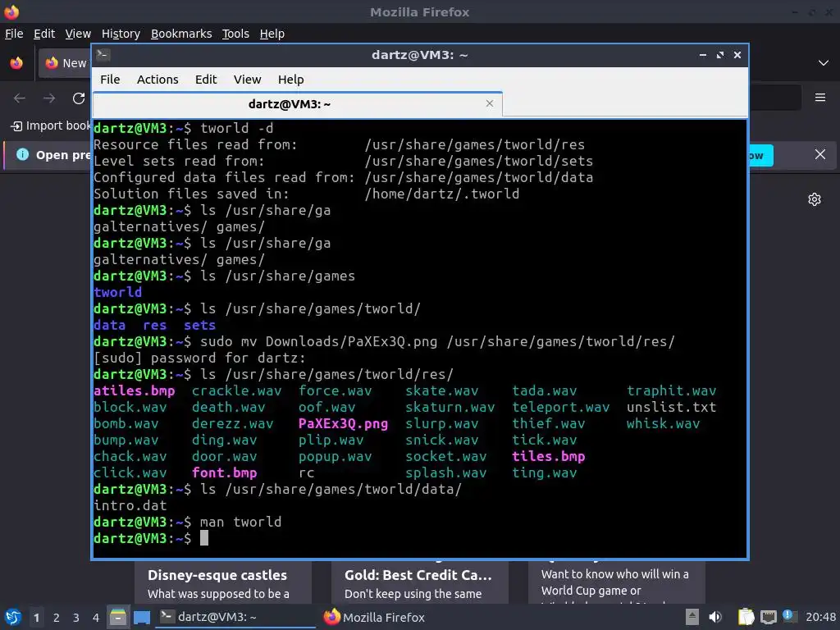Click Import bookmarks in Firefox toolbar

pyautogui.click(x=51, y=126)
